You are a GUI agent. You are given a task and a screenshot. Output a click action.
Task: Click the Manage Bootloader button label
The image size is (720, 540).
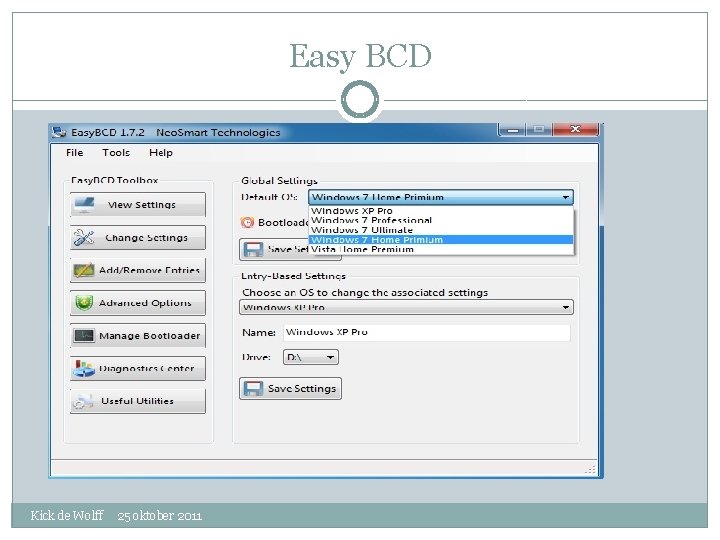pyautogui.click(x=150, y=336)
